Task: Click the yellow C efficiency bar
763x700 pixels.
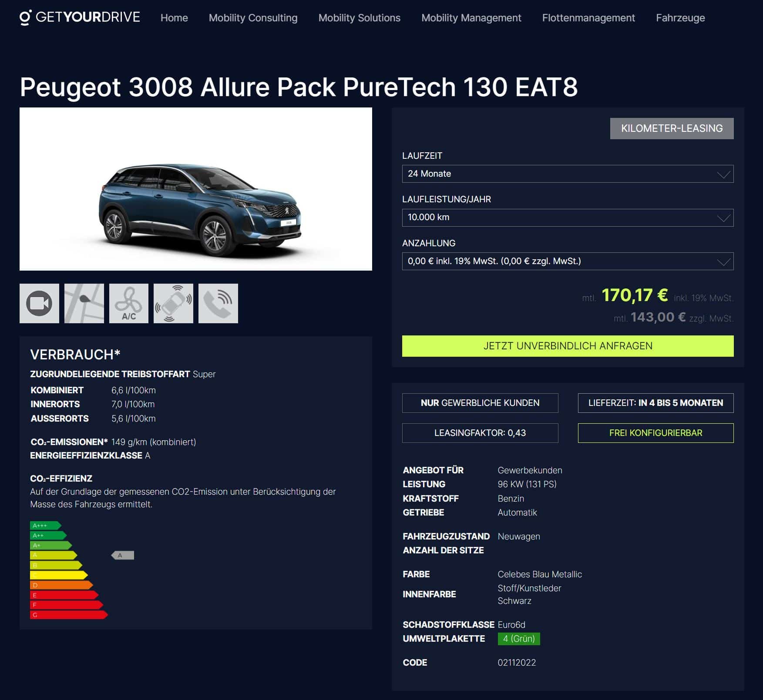Action: (x=59, y=575)
